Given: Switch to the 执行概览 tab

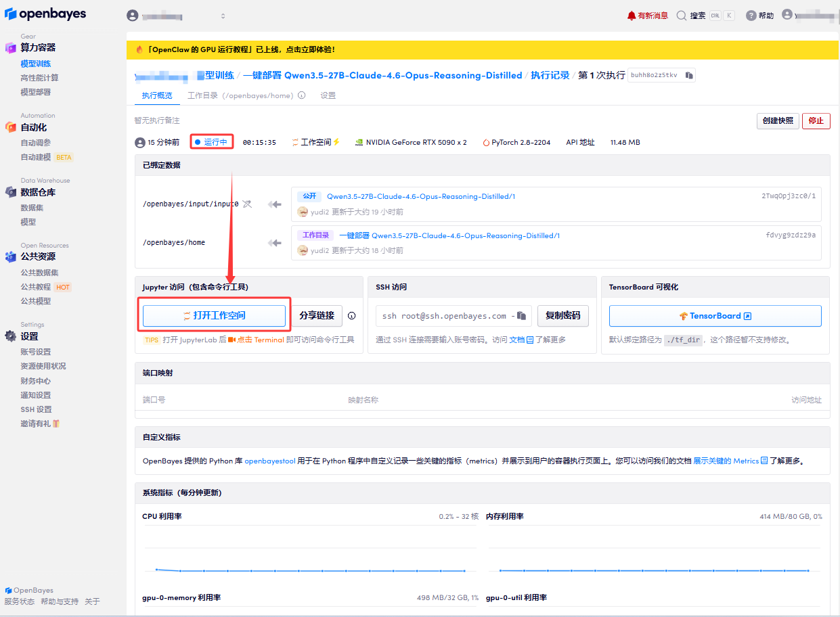Looking at the screenshot, I should [157, 95].
